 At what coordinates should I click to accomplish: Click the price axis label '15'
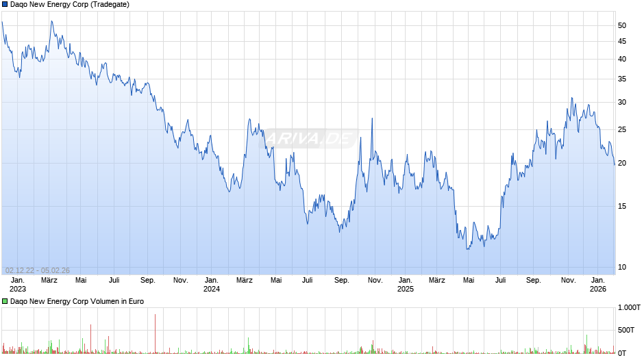[x=622, y=207]
